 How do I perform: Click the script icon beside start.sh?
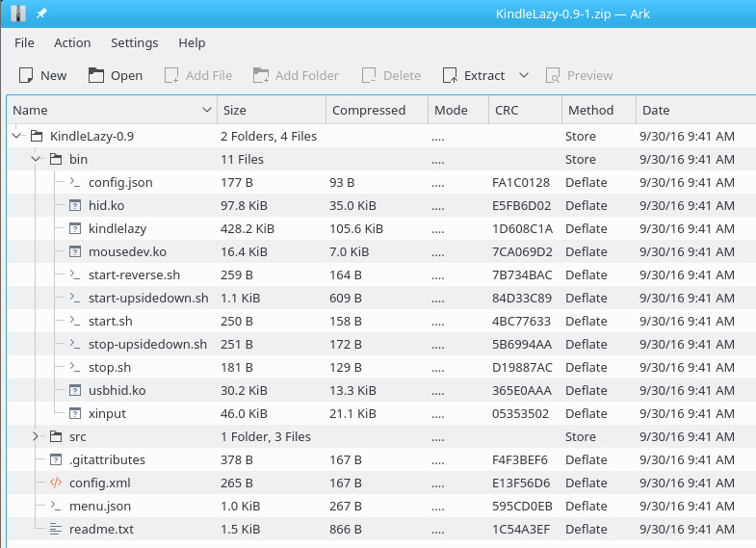coord(75,321)
